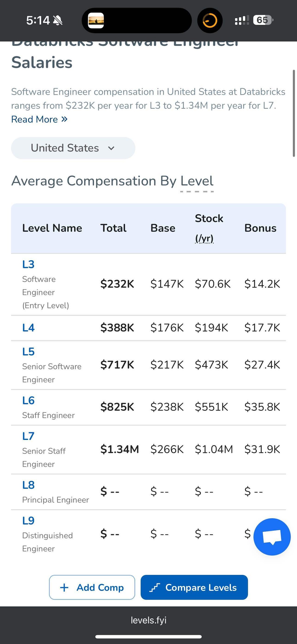Click the double chevron after Read More
The height and width of the screenshot is (644, 297).
click(65, 119)
